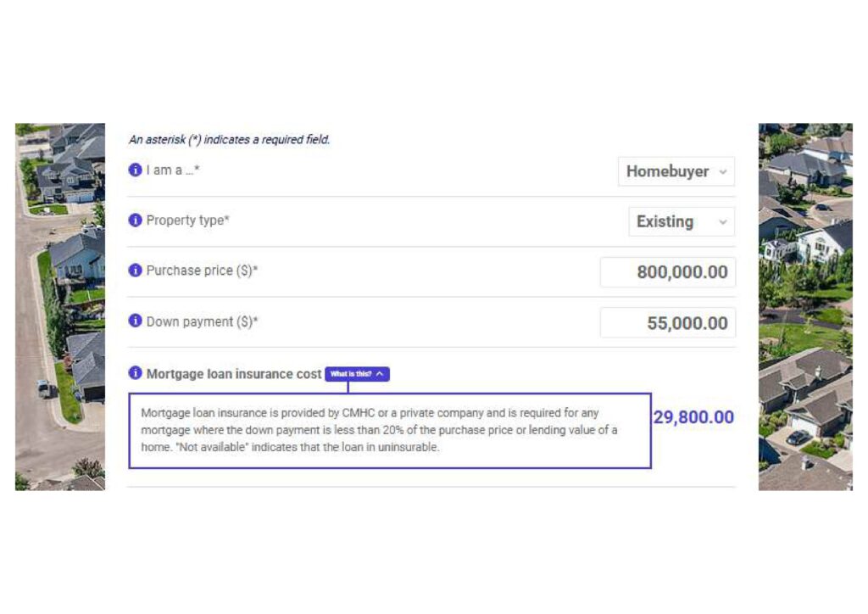Click the info icon beside Down payment
Image resolution: width=868 pixels, height=614 pixels.
(x=134, y=321)
